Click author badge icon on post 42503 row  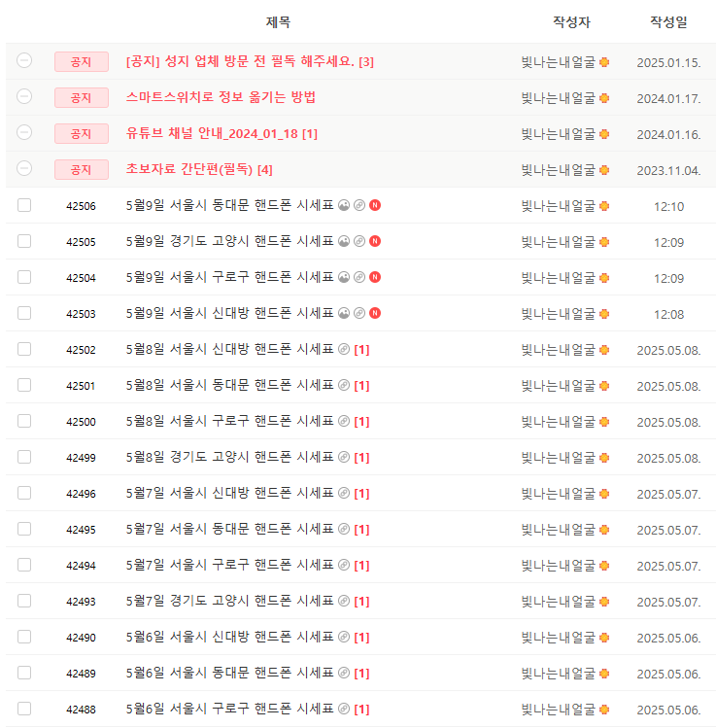[x=604, y=313]
